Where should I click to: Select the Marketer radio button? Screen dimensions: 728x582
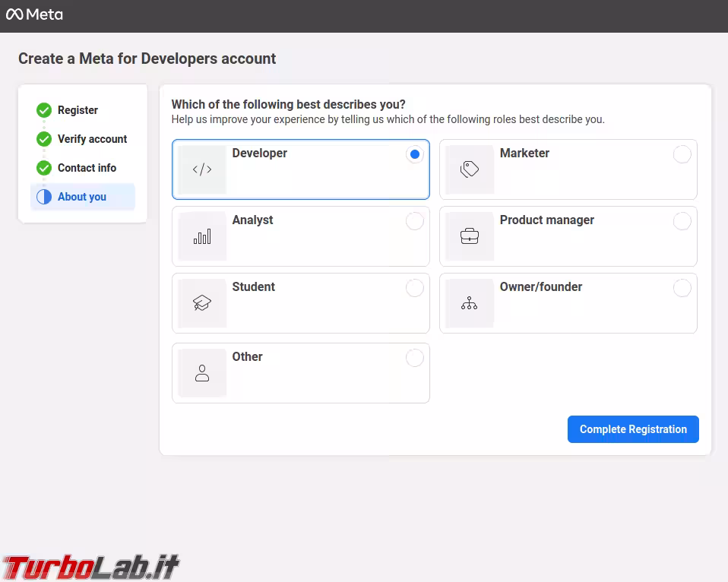[x=682, y=154]
